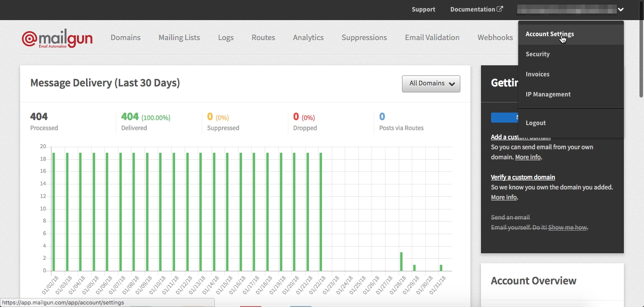644x307 pixels.
Task: Go to Suppressions
Action: coord(364,37)
